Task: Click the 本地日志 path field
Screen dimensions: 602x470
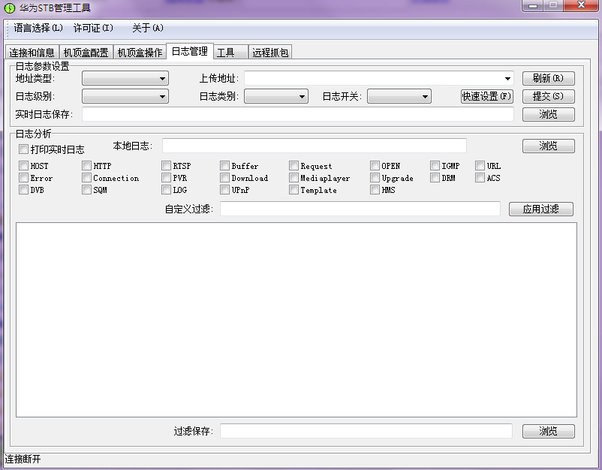Action: point(314,146)
